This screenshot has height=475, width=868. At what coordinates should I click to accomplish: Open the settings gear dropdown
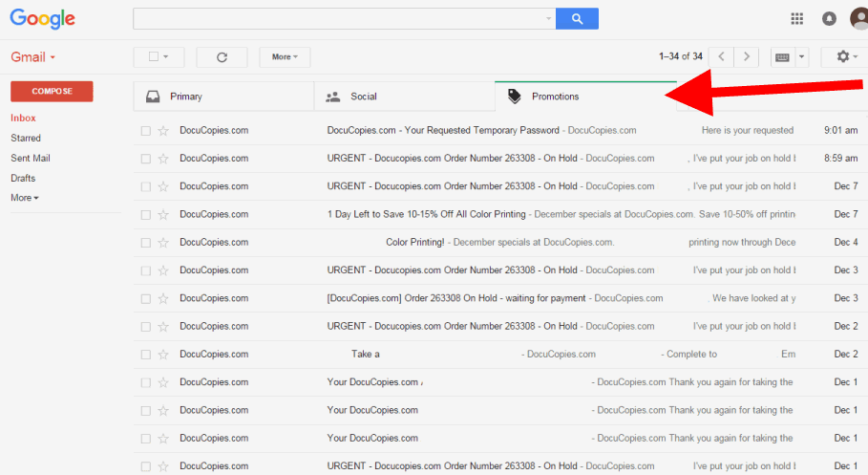pos(846,57)
